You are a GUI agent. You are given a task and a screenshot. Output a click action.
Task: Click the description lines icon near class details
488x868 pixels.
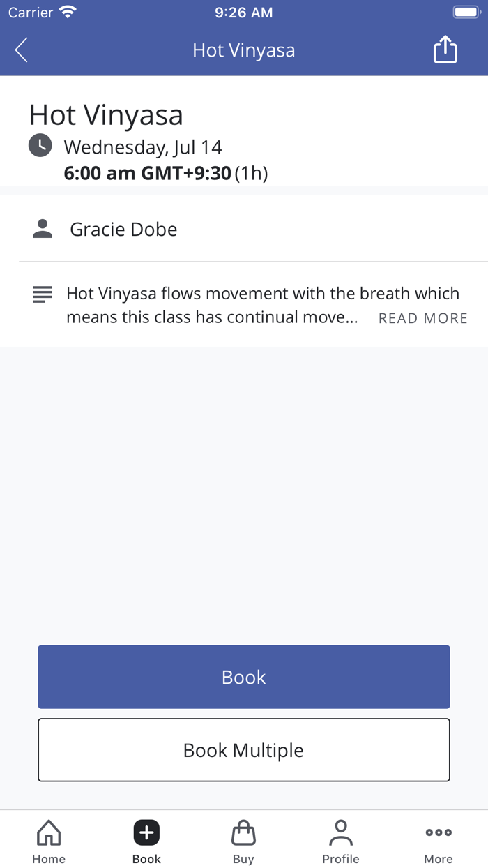pos(42,294)
